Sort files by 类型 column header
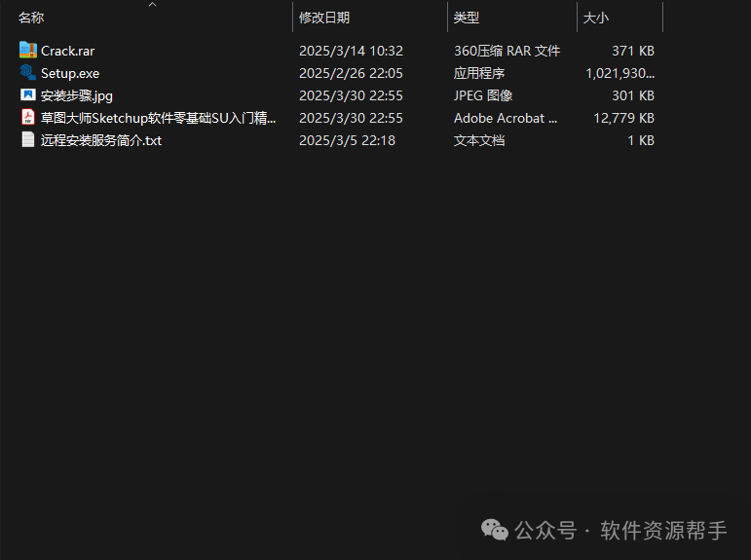The image size is (751, 560). (x=466, y=18)
